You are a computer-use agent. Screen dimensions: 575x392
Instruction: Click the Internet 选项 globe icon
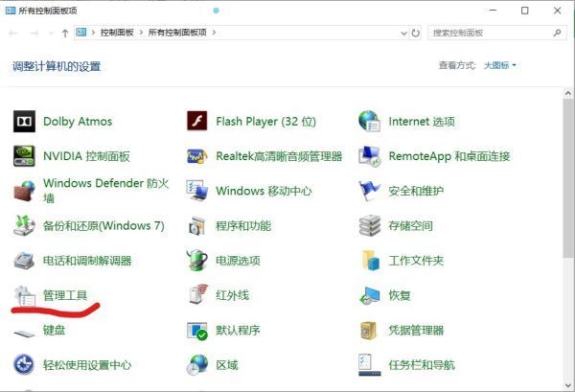pyautogui.click(x=370, y=121)
